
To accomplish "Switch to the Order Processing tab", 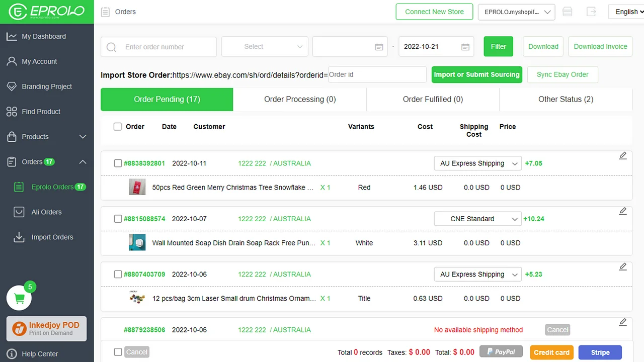I will (x=300, y=100).
